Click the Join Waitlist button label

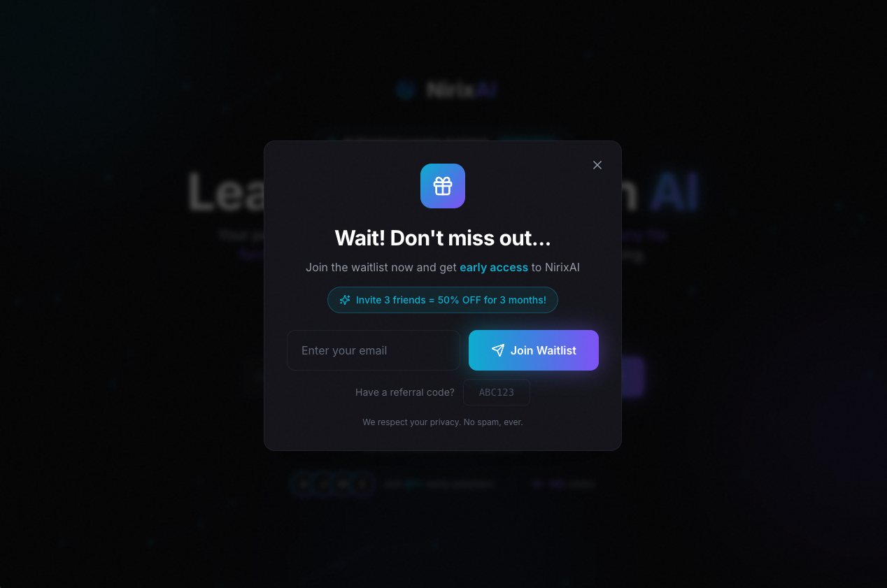coord(544,350)
